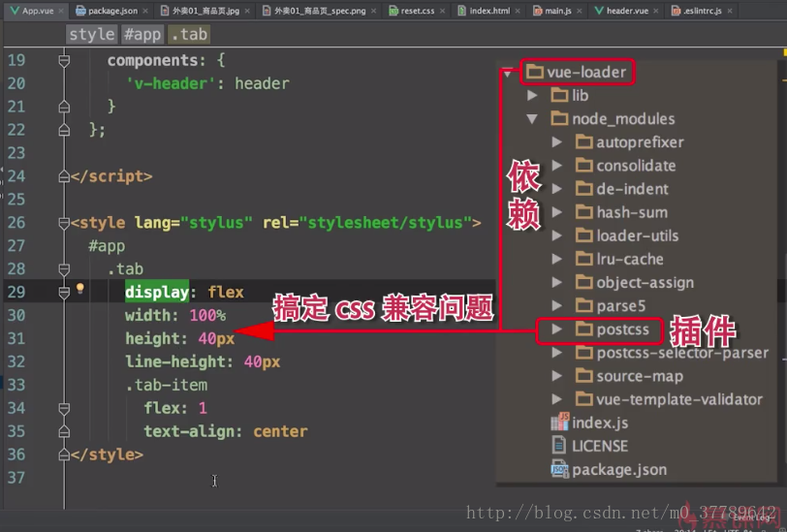Viewport: 787px width, 532px height.
Task: Collapse the node_modules folder arrow
Action: tap(532, 119)
